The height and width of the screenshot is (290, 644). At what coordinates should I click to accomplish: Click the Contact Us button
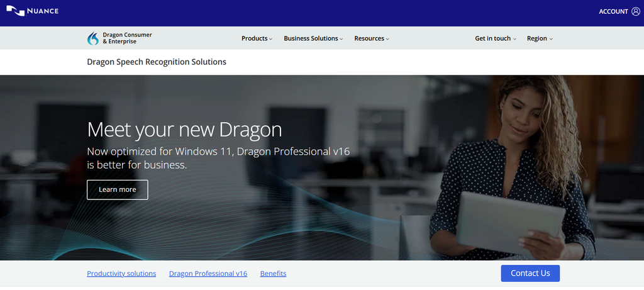tap(530, 273)
